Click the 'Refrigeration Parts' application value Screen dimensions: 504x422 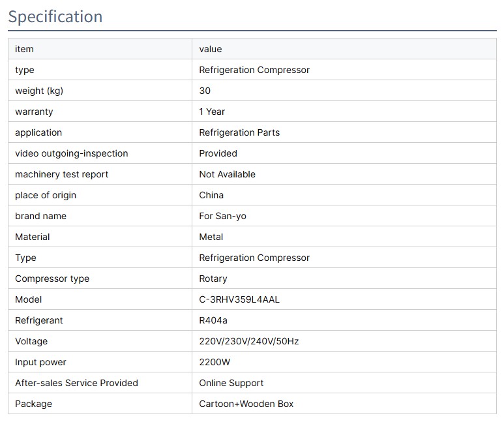239,132
